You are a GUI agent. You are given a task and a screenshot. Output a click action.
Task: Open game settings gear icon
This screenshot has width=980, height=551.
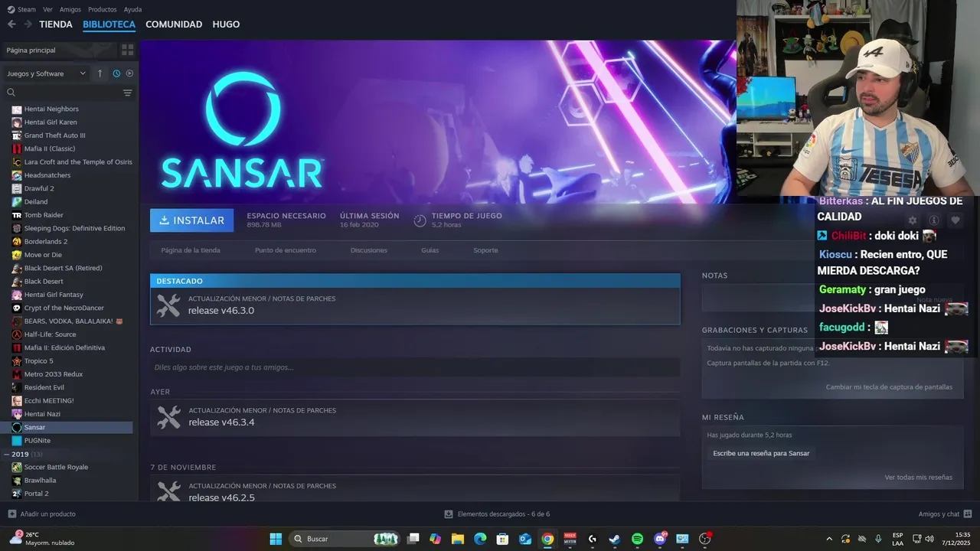(x=912, y=220)
